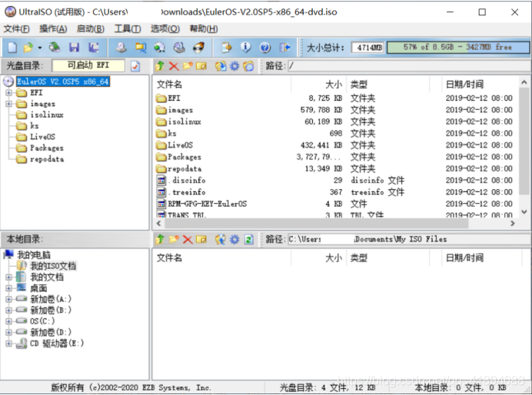This screenshot has width=532, height=395.
Task: Click the Compress ISO disc icon
Action: click(159, 47)
